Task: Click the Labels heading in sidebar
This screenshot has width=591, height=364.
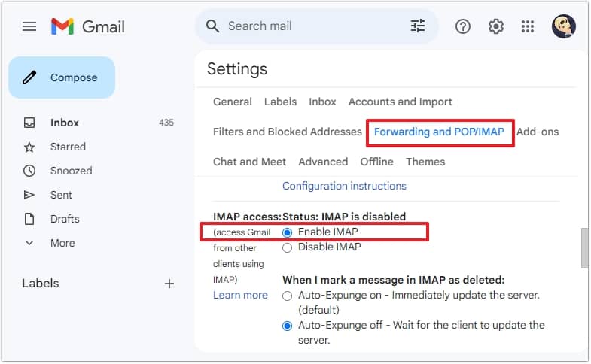Action: [41, 284]
